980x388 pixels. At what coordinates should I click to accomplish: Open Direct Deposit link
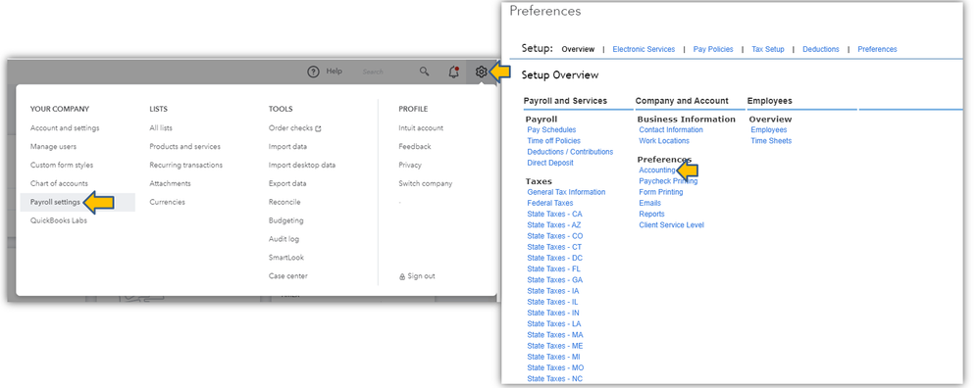(550, 163)
